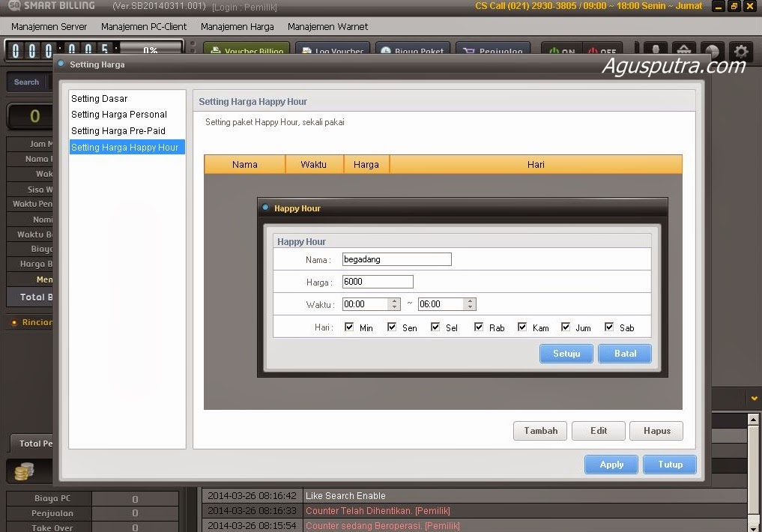Open the Log Voucher toolbar button

(x=333, y=49)
